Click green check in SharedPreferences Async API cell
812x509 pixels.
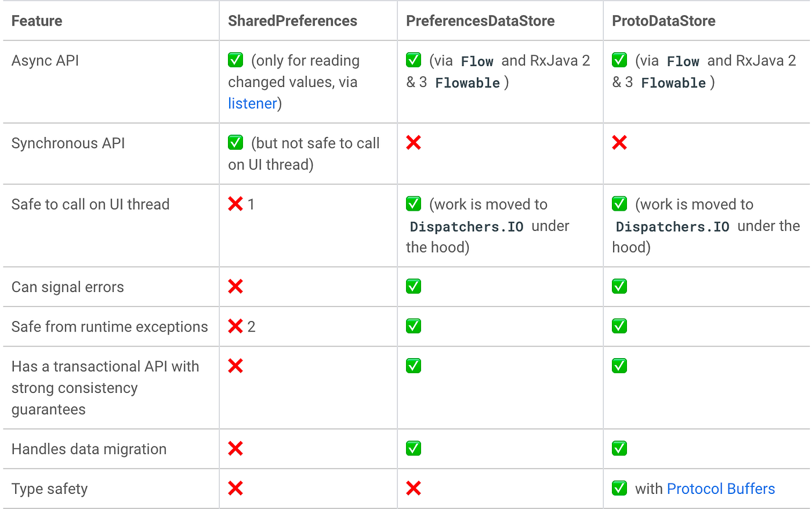[x=235, y=60]
